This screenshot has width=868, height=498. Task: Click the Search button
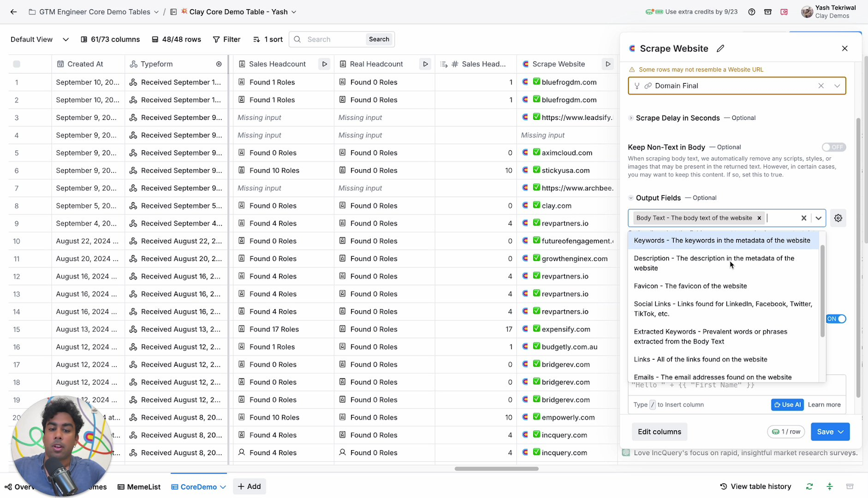379,39
